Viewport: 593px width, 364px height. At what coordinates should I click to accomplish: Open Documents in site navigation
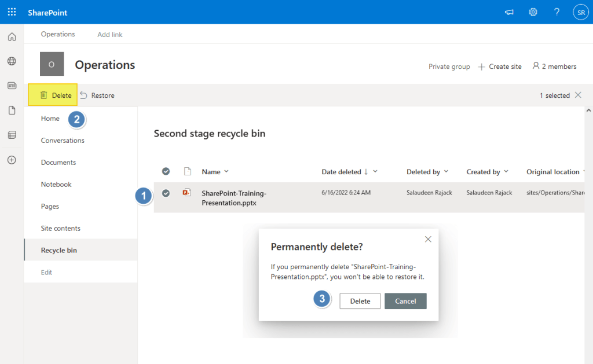[58, 162]
